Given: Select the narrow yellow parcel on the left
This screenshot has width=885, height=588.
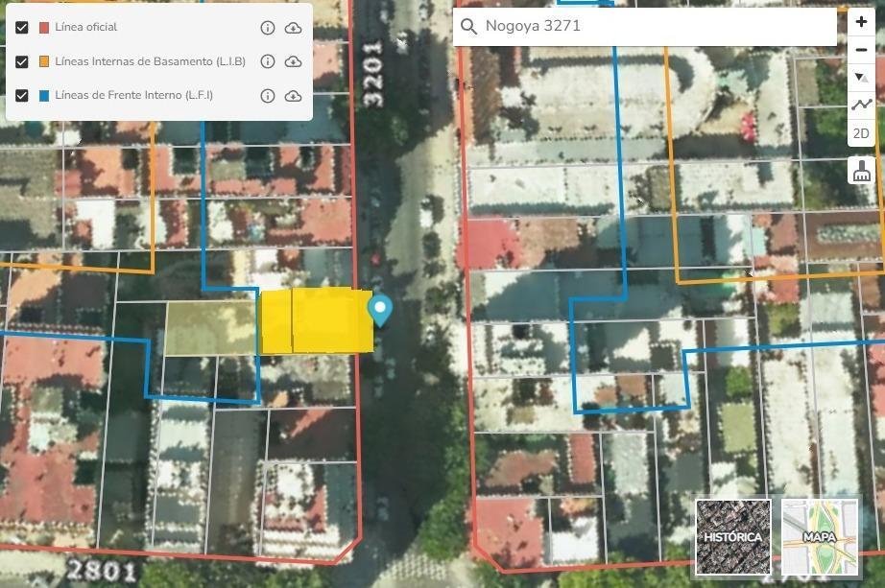Looking at the screenshot, I should click(276, 322).
